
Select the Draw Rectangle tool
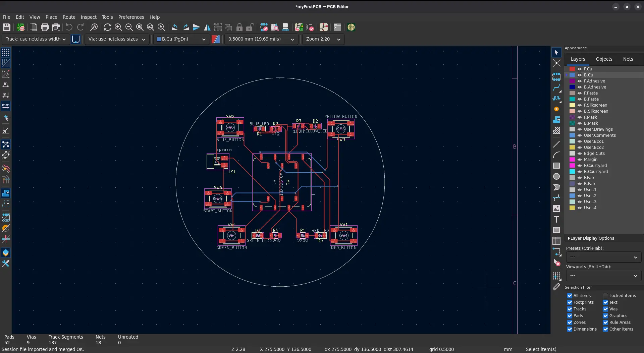pyautogui.click(x=557, y=166)
